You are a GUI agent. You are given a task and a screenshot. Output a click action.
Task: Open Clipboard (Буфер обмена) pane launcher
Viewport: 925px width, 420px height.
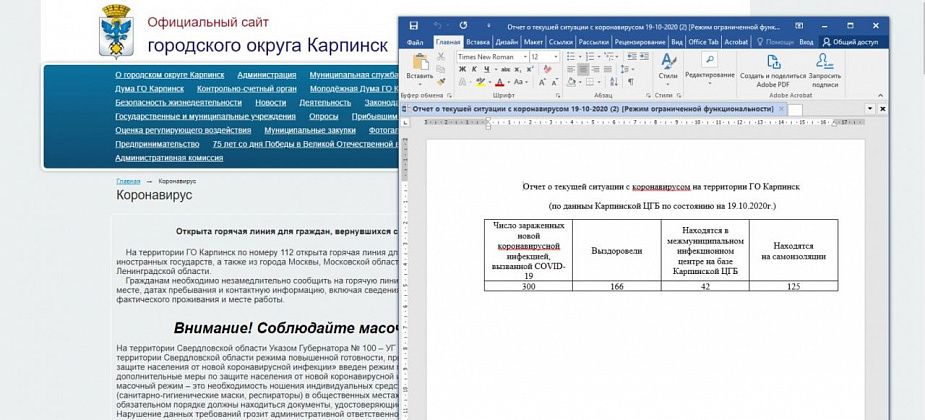point(450,95)
